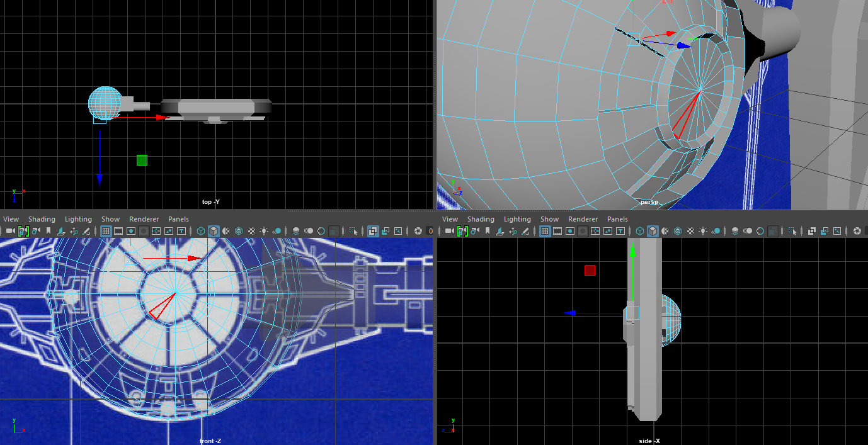Viewport: 868px width, 445px height.
Task: Open Renderer menu in side panel
Action: (x=583, y=219)
